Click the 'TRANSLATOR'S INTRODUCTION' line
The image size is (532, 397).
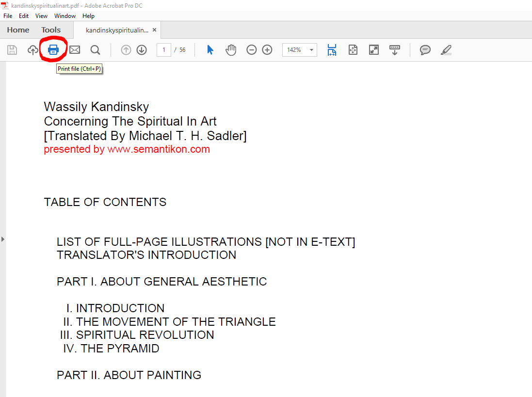pos(146,255)
